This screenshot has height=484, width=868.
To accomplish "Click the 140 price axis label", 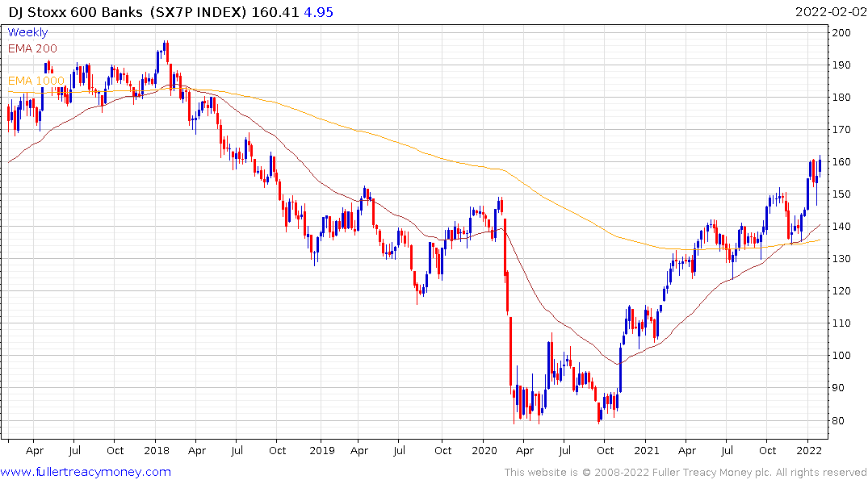I will click(841, 226).
